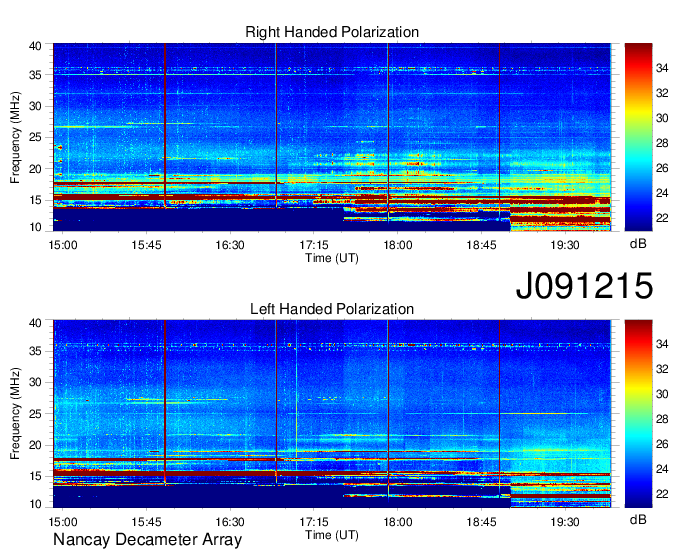Click 18:45 time tick under Right Handed plot
Viewport: 680px width, 552px height.
(481, 245)
